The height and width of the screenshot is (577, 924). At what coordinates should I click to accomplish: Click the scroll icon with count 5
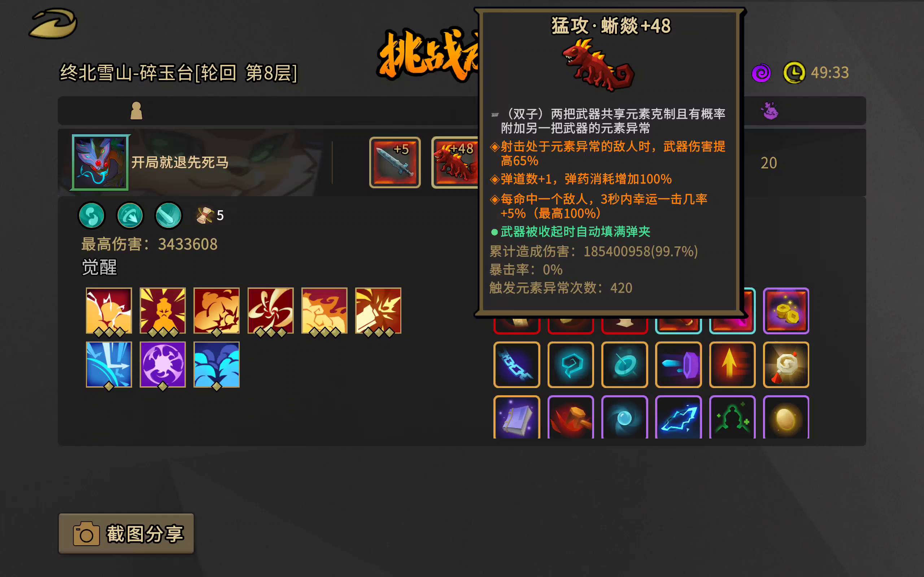[x=205, y=215]
